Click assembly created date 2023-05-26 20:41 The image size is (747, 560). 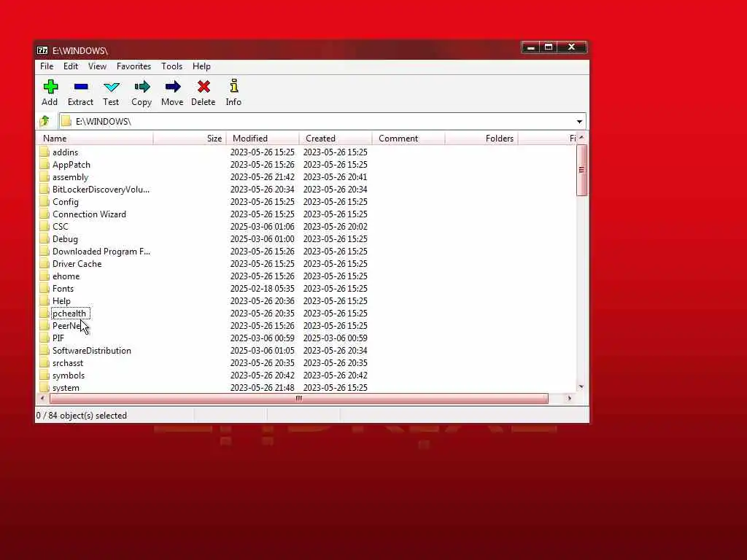(x=335, y=176)
